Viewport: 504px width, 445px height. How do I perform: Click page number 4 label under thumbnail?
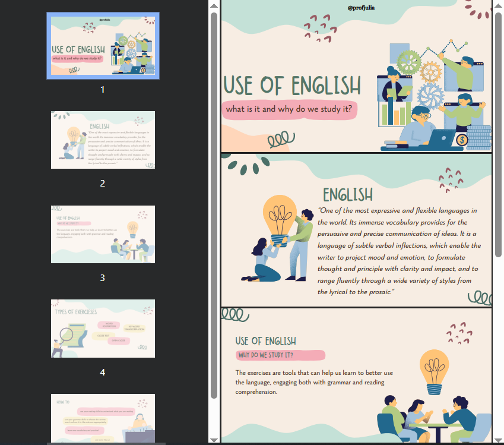pos(103,373)
